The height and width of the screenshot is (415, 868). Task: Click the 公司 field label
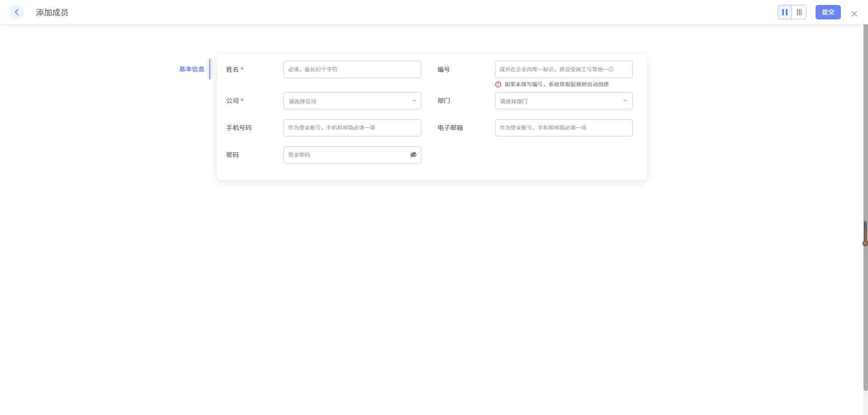coord(232,101)
